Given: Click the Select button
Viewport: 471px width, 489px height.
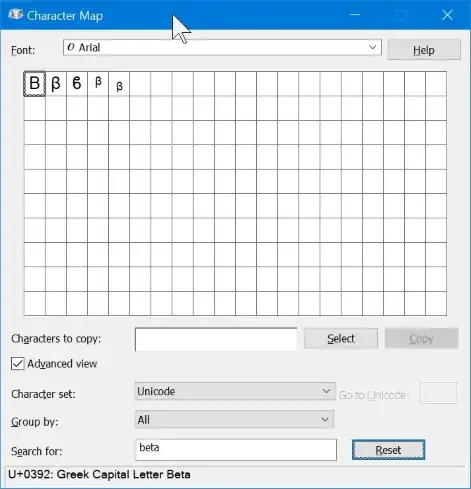Looking at the screenshot, I should click(341, 338).
